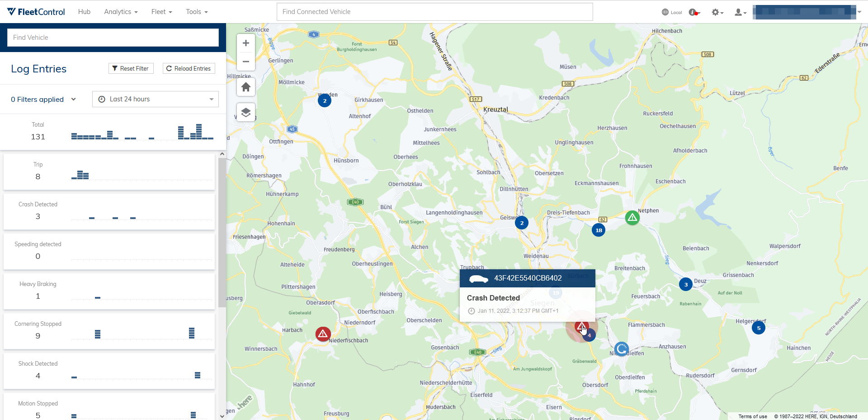The image size is (868, 420).
Task: Open the user account icon menu
Action: (741, 12)
